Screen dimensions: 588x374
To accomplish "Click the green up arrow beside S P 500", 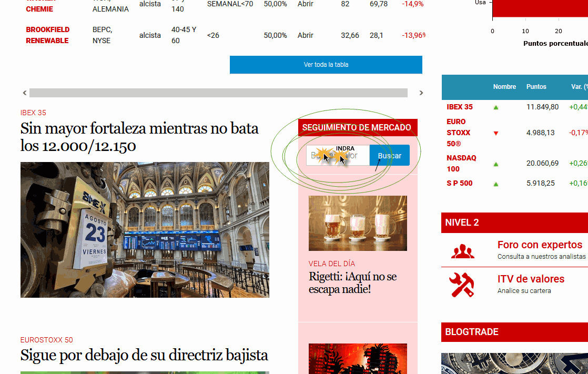I will (x=496, y=184).
